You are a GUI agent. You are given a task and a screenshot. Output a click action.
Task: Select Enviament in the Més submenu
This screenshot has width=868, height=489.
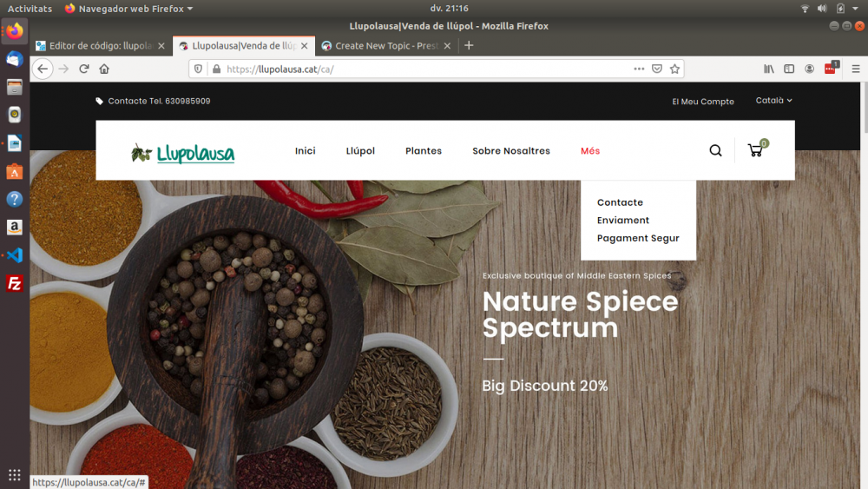point(622,220)
